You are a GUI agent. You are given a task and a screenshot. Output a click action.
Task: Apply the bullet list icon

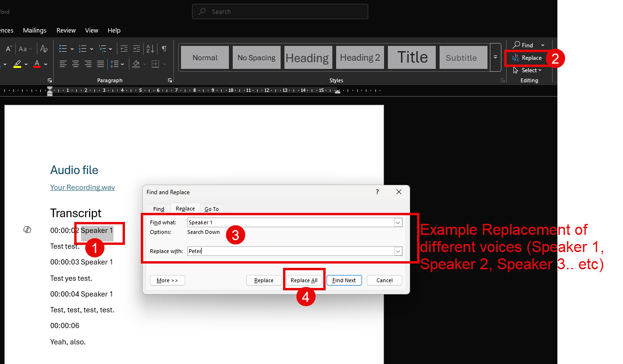pos(63,49)
